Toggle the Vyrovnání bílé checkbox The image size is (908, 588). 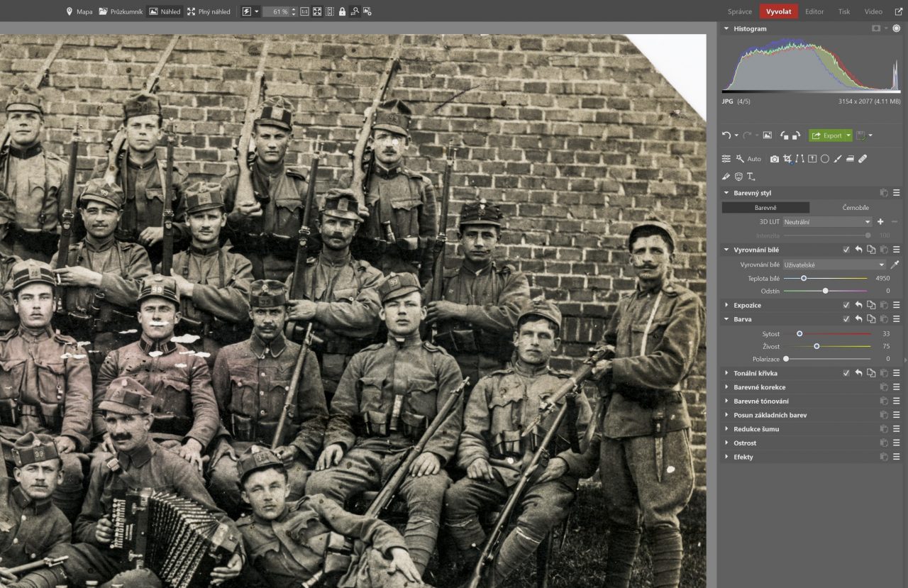(x=846, y=250)
